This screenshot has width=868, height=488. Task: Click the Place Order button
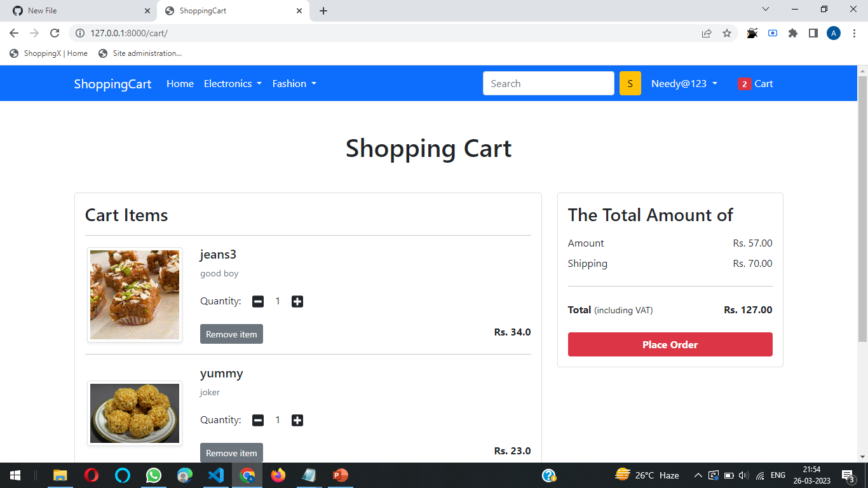pyautogui.click(x=670, y=344)
